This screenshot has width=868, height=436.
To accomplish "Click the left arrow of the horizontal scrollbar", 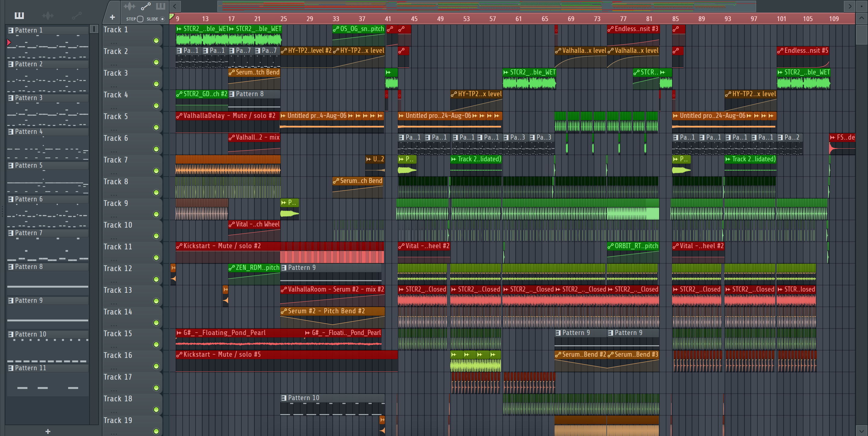I will coord(175,6).
